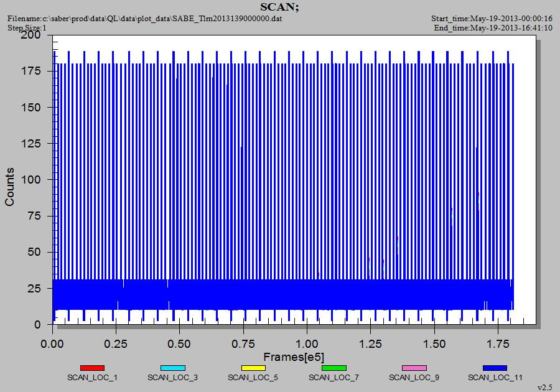The width and height of the screenshot is (560, 392).
Task: Click the blue SCAN_LOC_11 legend swatch
Action: 495,368
